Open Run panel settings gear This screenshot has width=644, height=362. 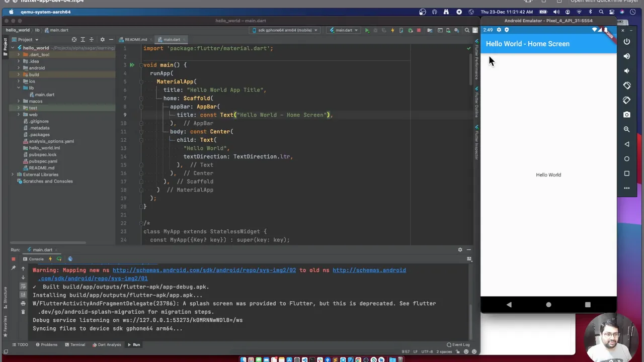click(460, 250)
